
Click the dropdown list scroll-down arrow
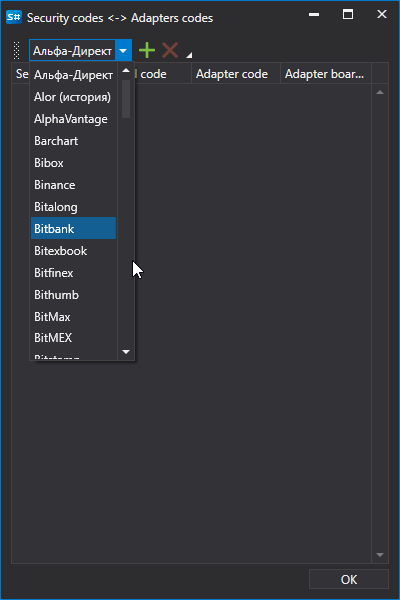(126, 352)
